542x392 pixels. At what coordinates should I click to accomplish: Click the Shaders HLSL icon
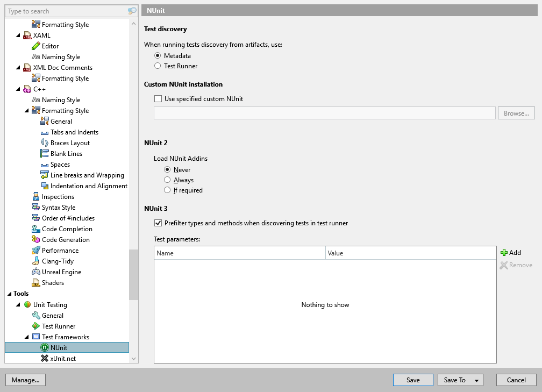tap(35, 283)
